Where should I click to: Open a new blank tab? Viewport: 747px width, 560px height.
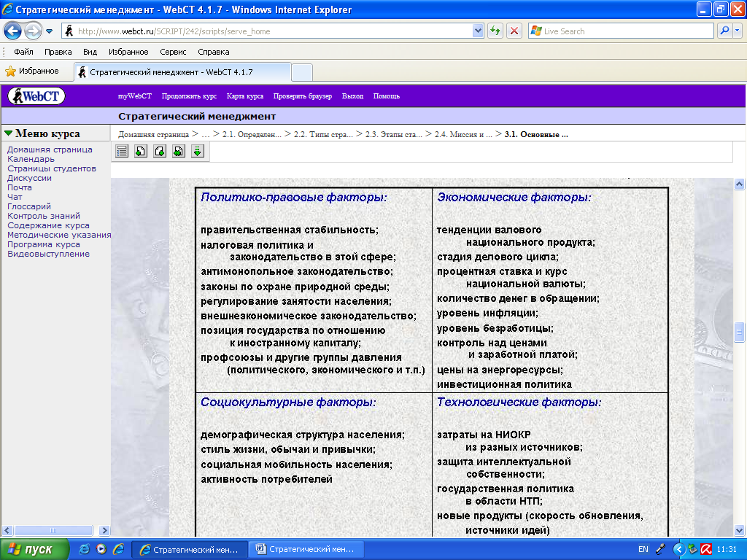click(302, 72)
